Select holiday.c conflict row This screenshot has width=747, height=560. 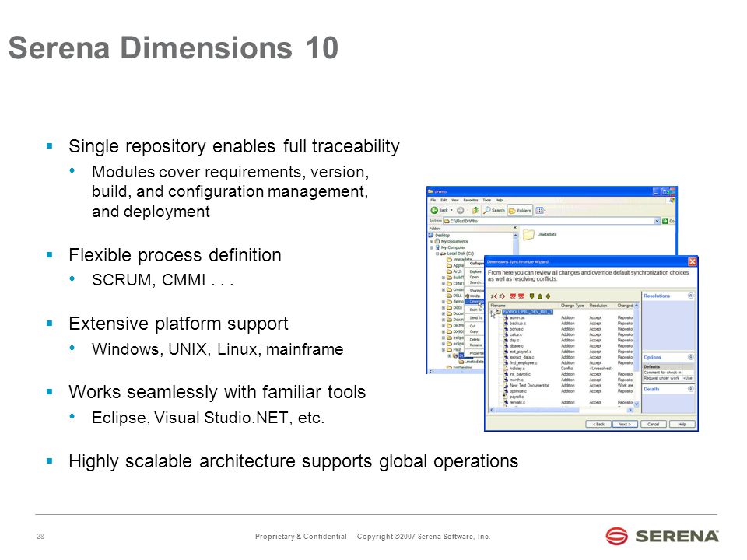517,369
